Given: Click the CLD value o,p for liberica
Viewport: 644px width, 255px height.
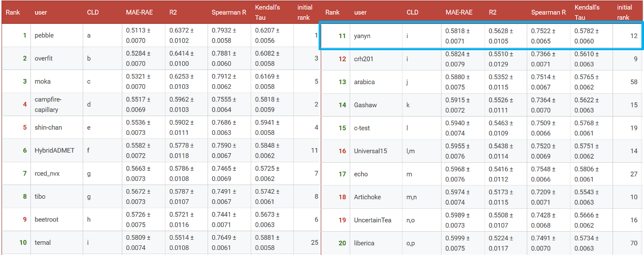Looking at the screenshot, I should click(x=411, y=243).
